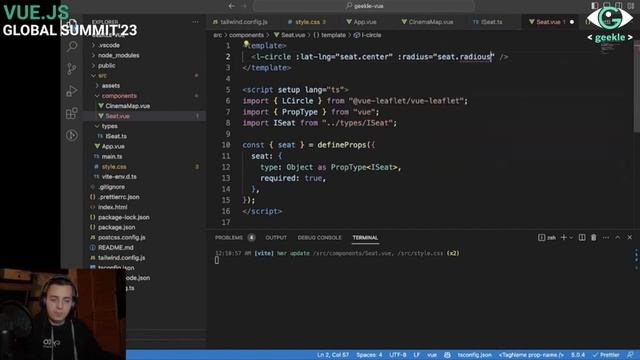Switch to the Debug Console tab
The width and height of the screenshot is (640, 360).
click(319, 238)
